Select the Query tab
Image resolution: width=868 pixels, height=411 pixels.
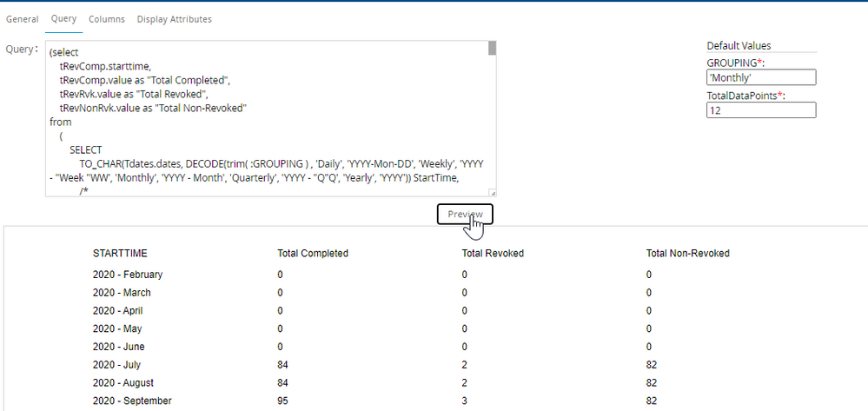coord(63,18)
